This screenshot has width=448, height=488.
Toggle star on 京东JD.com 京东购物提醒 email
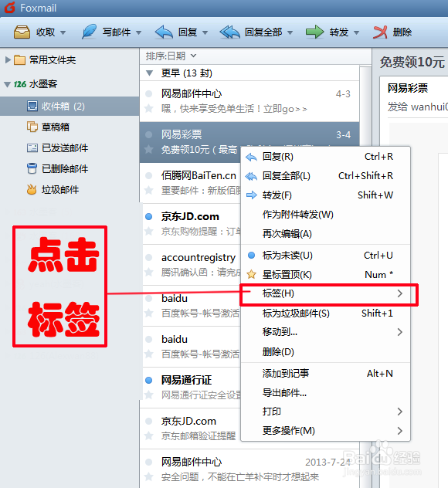click(149, 231)
